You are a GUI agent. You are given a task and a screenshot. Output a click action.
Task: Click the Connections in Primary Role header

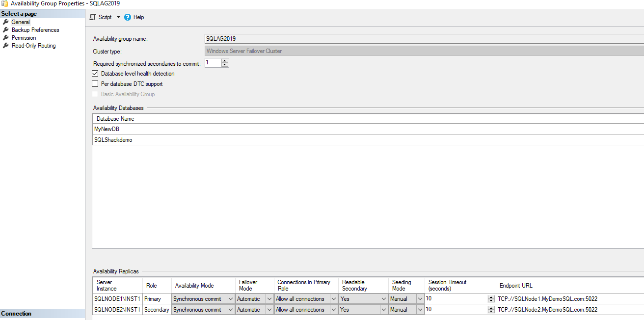[x=306, y=285]
